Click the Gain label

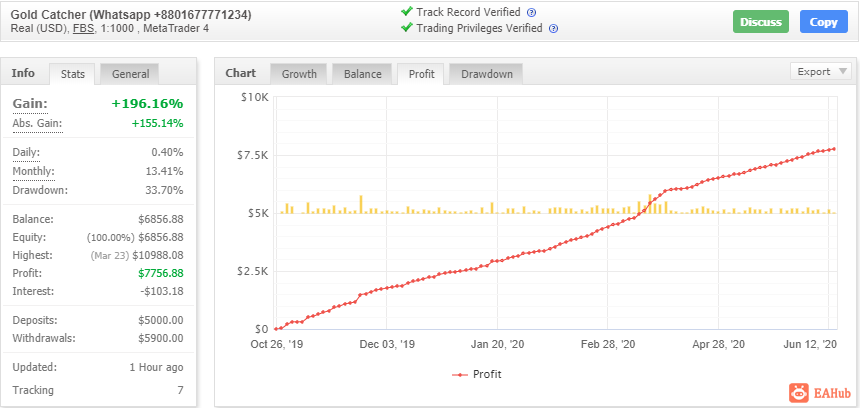[30, 104]
